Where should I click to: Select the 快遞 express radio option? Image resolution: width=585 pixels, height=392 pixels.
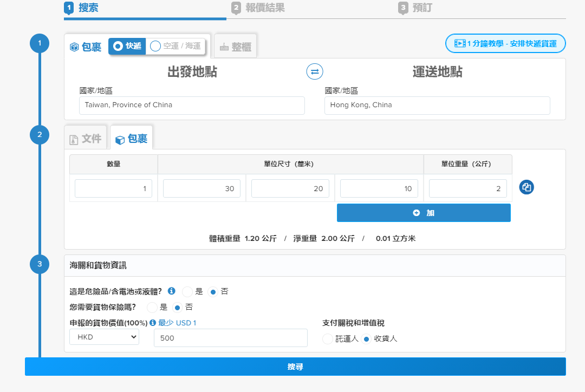click(127, 46)
